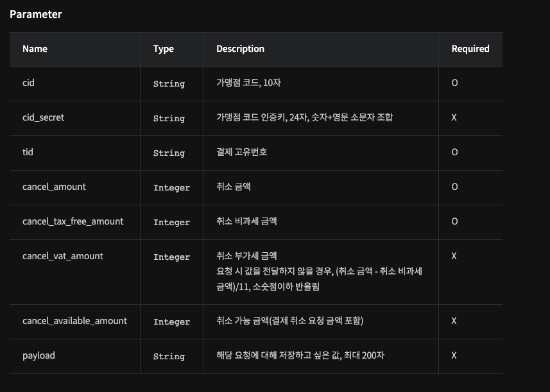Click the 'Parameter' heading
The height and width of the screenshot is (392, 550).
[36, 14]
